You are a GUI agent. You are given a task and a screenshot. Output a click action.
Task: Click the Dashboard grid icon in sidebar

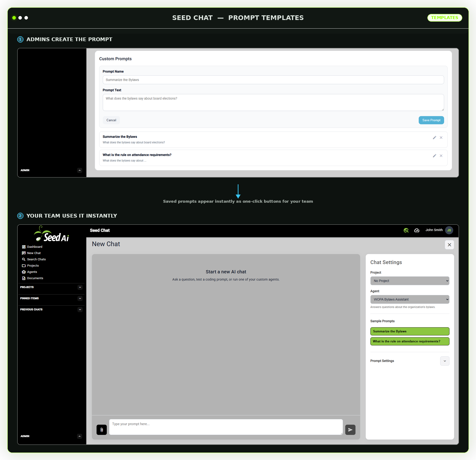coord(24,247)
